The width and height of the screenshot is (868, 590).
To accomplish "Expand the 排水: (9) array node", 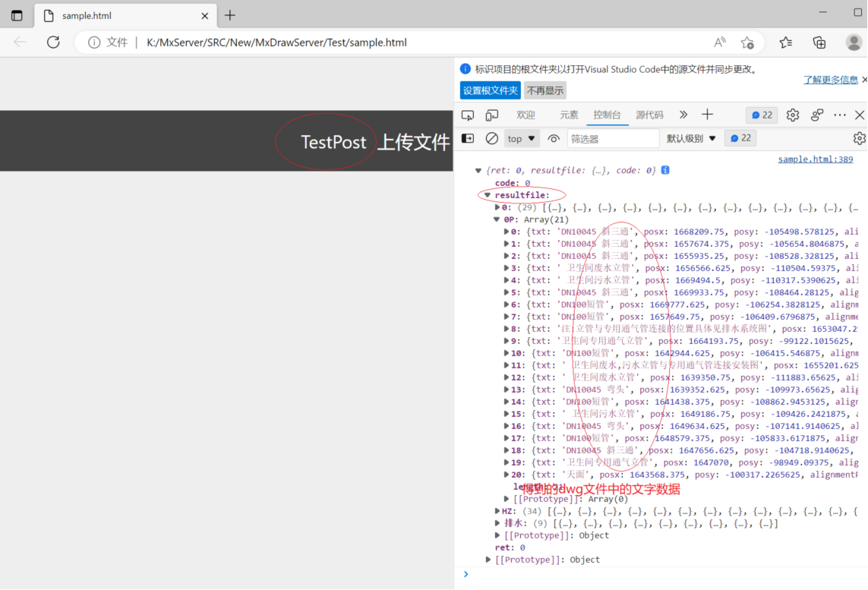I will 497,524.
